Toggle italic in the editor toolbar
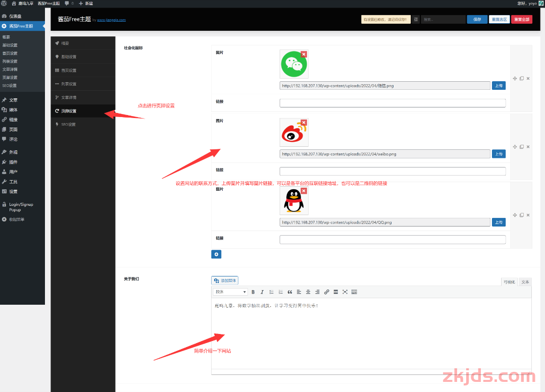Viewport: 545px width, 392px height. point(262,292)
